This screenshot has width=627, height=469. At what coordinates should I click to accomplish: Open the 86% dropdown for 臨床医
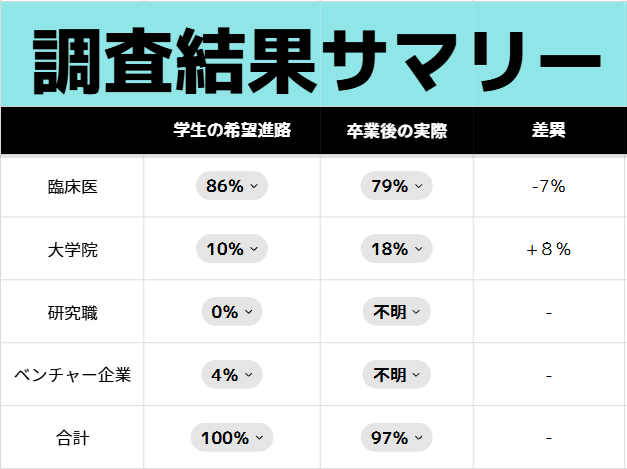(231, 186)
